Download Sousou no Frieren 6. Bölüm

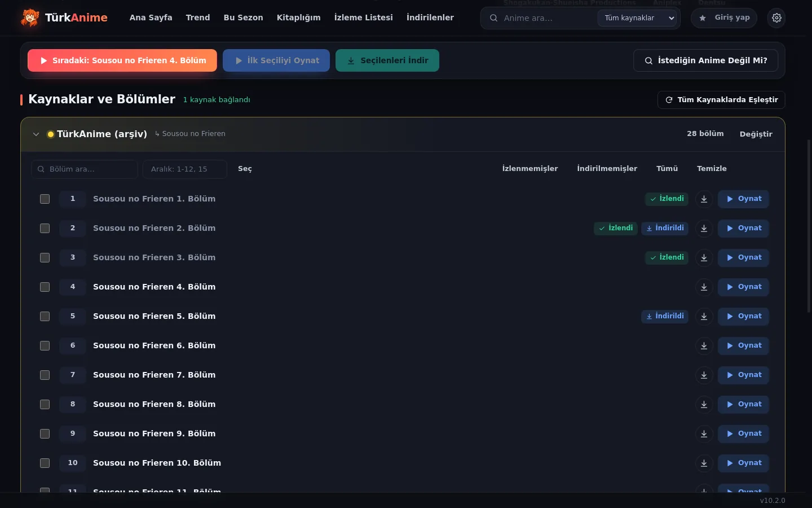pos(704,345)
